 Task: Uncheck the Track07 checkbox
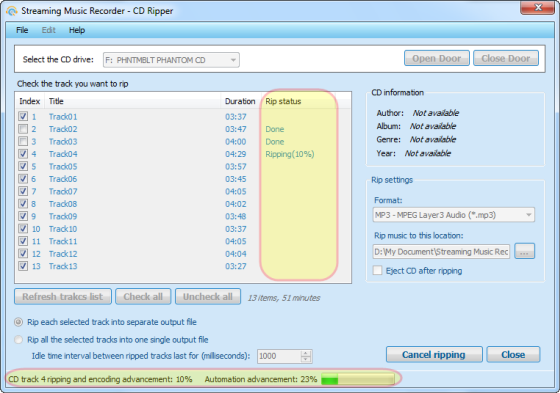click(x=23, y=191)
